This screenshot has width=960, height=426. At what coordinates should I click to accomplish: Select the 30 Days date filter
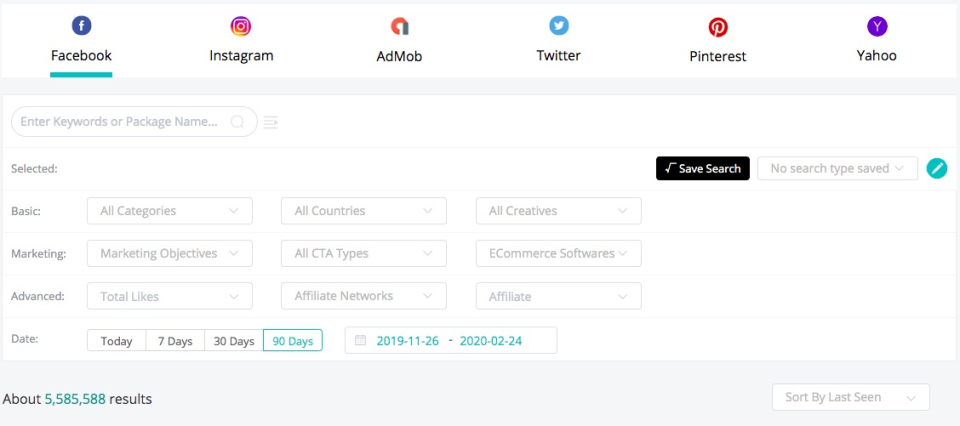[x=234, y=341]
